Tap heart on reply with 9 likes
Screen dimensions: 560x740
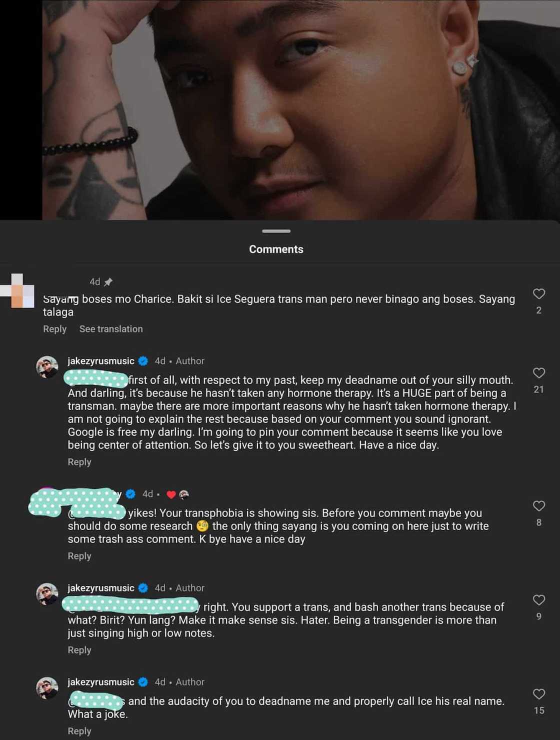(x=538, y=599)
